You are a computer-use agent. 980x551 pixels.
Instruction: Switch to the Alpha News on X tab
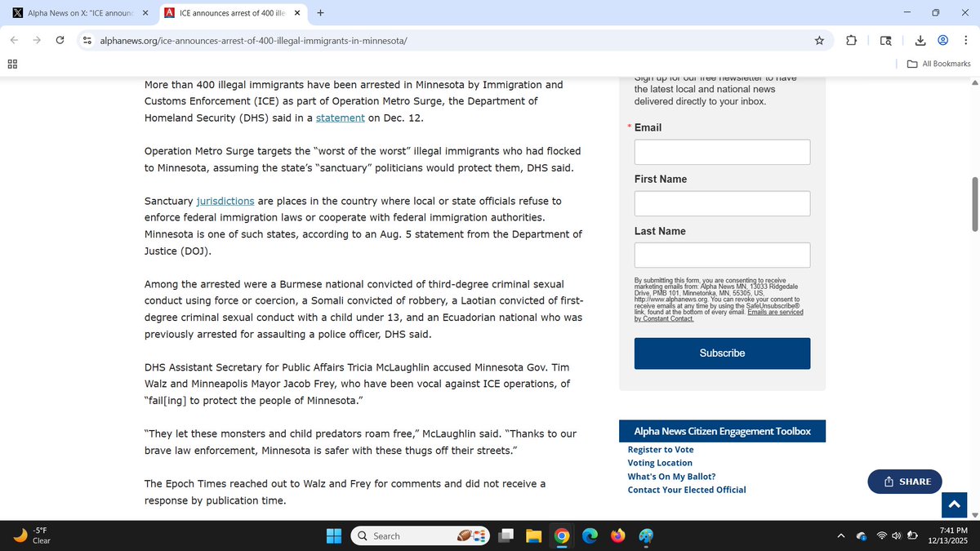click(x=78, y=13)
